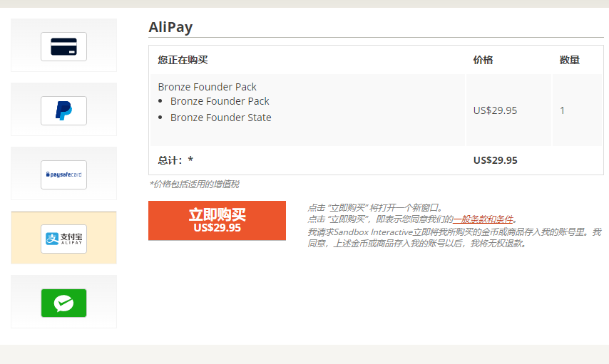
Task: Click the 价格 column header
Action: (x=483, y=60)
